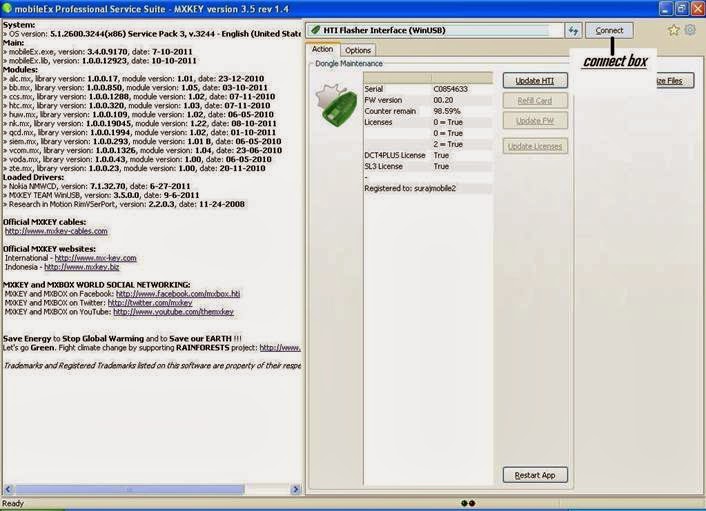Select the FW version 00.20 row
Image resolution: width=706 pixels, height=511 pixels.
428,100
